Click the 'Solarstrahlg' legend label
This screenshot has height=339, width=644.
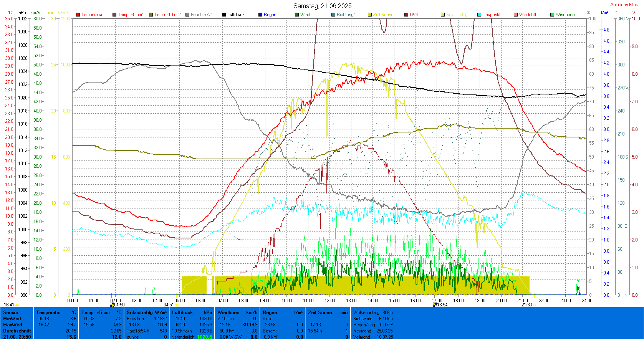[457, 15]
